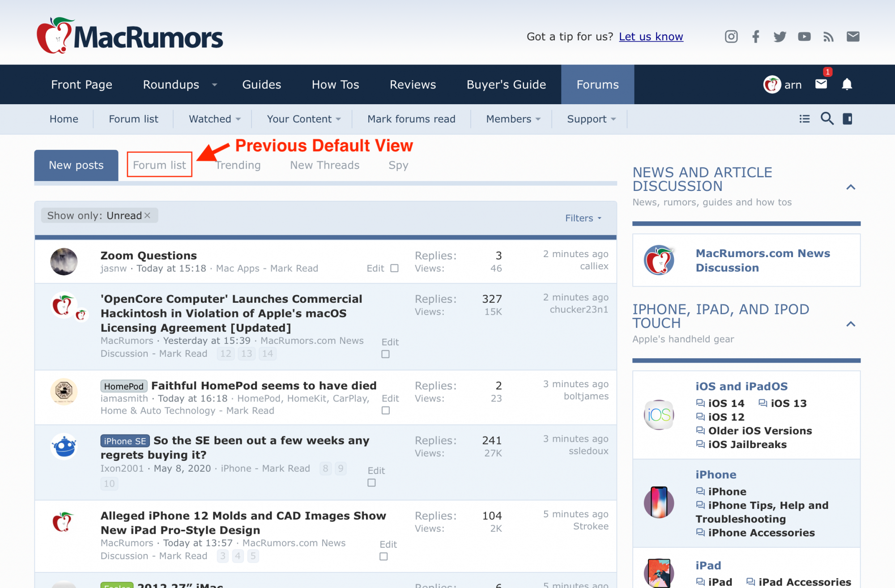This screenshot has height=588, width=895.
Task: Open inbox envelope with notification badge
Action: pyautogui.click(x=821, y=84)
